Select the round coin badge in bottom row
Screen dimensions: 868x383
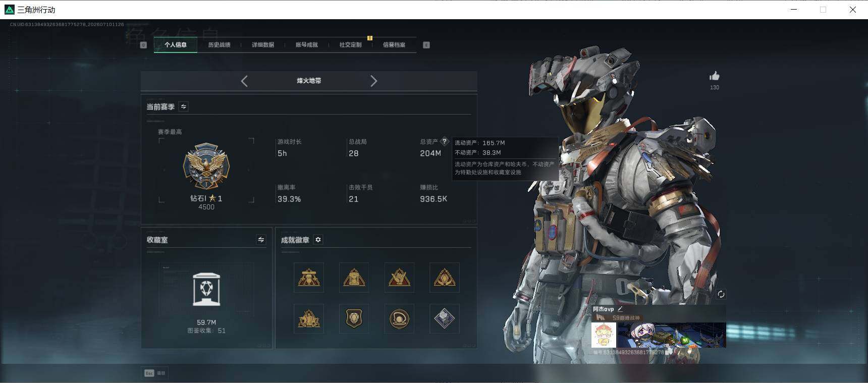[x=399, y=318]
